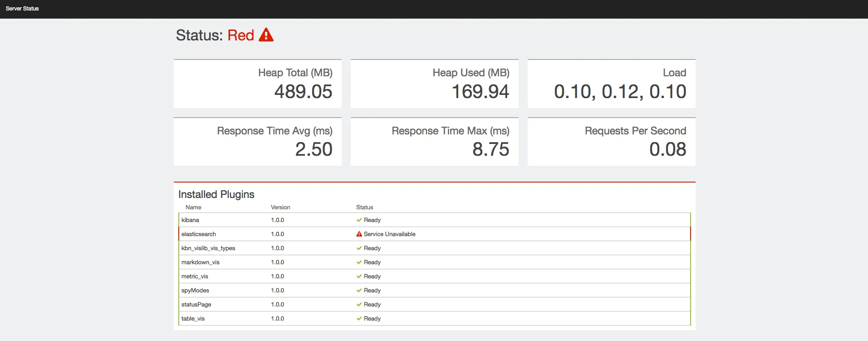Click the Response Time Max value 8.75
Screen dimensions: 868x341
[491, 149]
